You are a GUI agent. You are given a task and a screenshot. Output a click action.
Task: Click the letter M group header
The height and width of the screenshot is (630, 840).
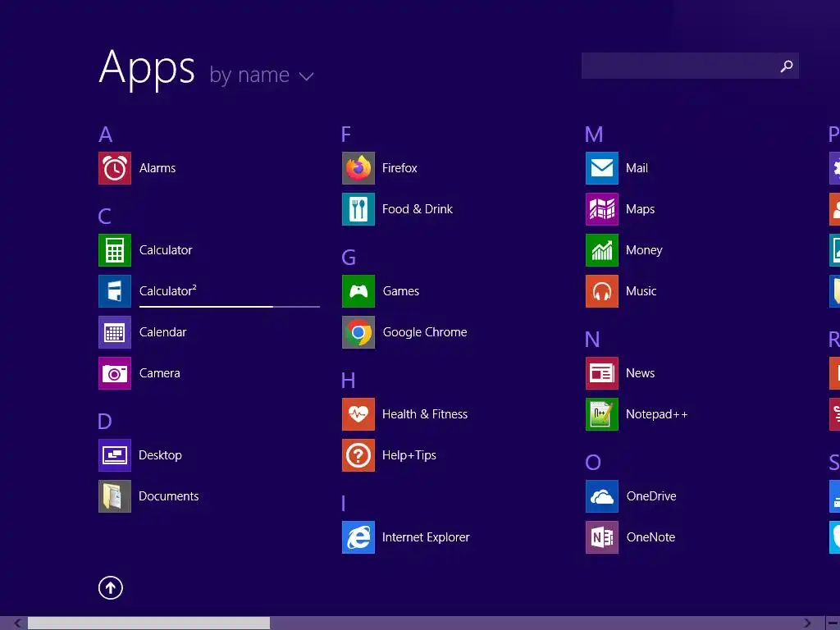pyautogui.click(x=594, y=135)
